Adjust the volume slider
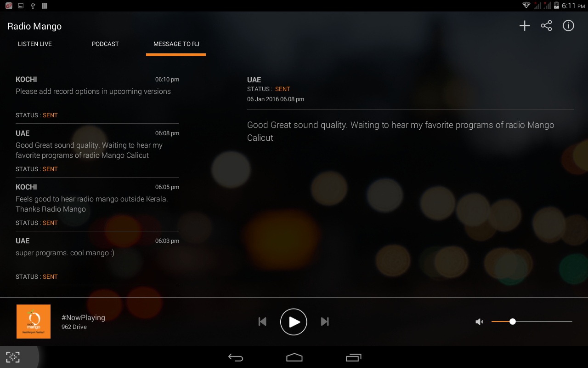This screenshot has height=368, width=588. coord(531,322)
